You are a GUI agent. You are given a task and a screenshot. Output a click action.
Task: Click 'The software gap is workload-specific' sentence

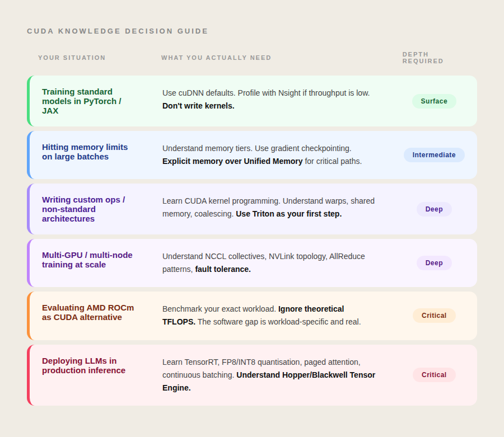(x=279, y=322)
